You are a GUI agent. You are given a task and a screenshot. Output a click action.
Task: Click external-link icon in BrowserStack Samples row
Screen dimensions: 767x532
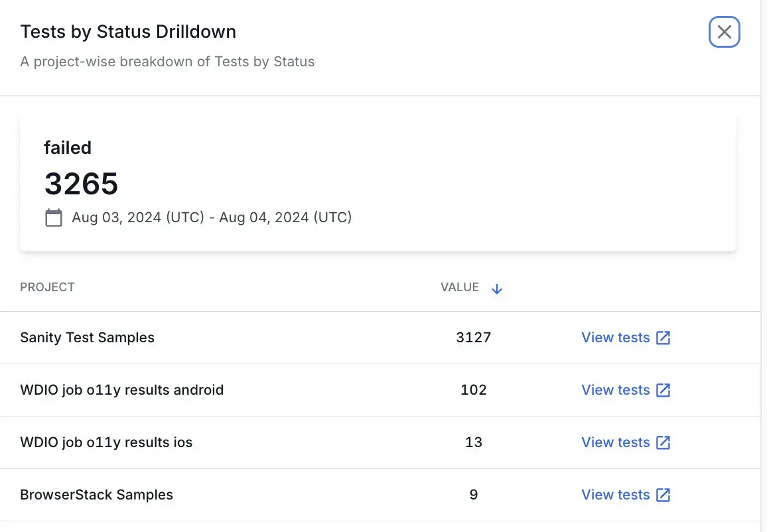point(663,495)
